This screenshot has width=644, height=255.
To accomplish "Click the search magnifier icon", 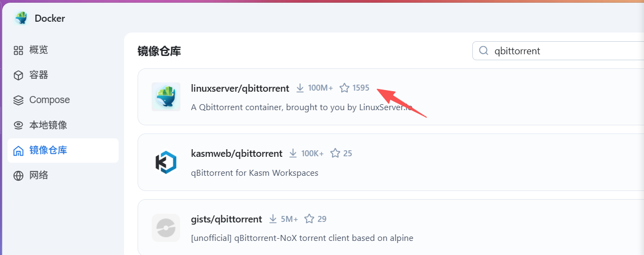I will (483, 51).
